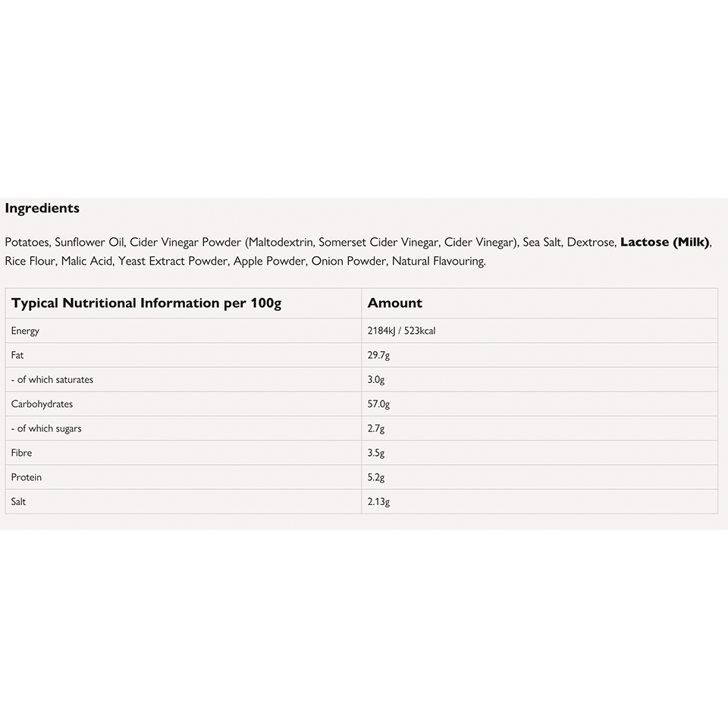Viewport: 728px width, 728px height.
Task: Click the 57.0g carbohydrates value
Action: tap(378, 404)
